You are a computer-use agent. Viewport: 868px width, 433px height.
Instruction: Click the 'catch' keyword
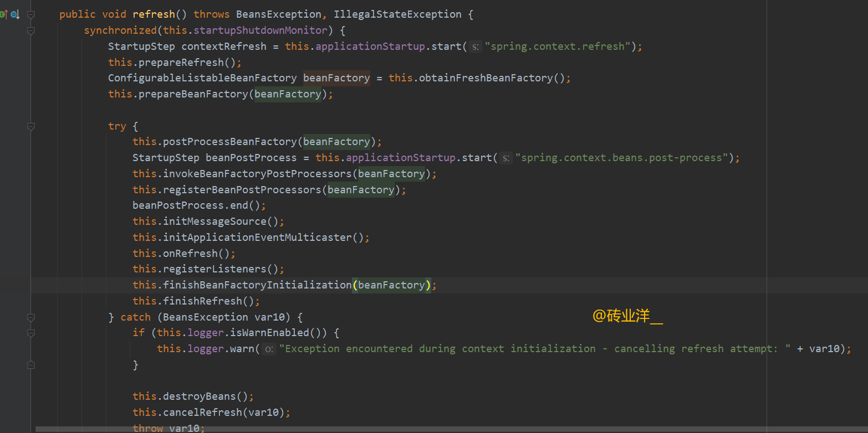135,317
